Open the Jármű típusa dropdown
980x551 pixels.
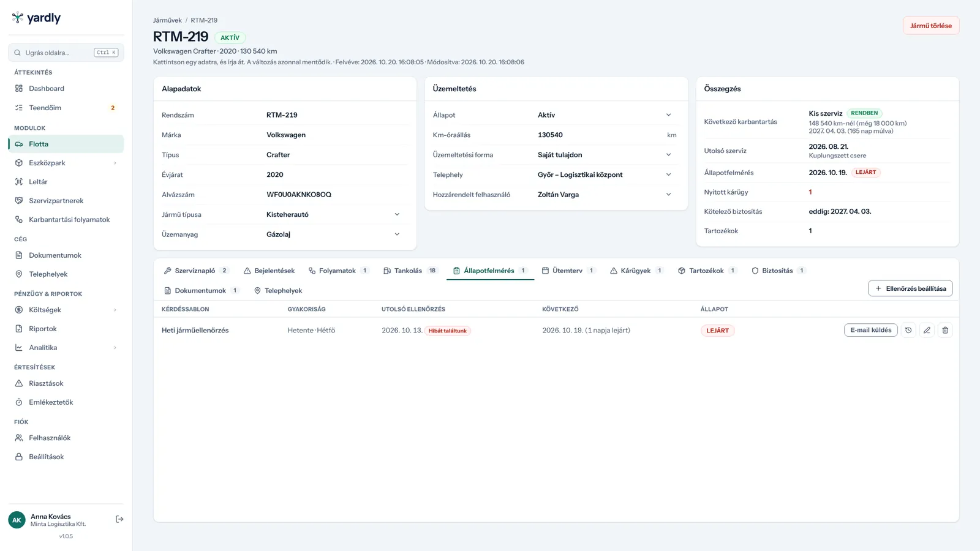coord(335,214)
